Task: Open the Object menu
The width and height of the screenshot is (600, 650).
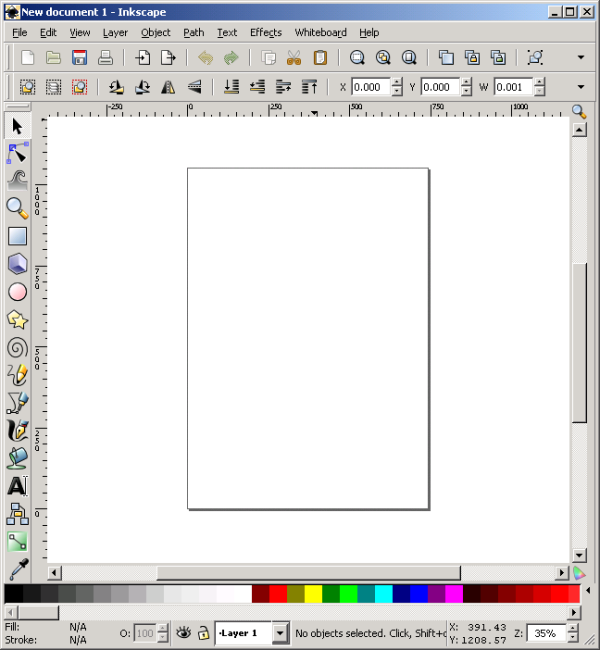Action: click(155, 32)
